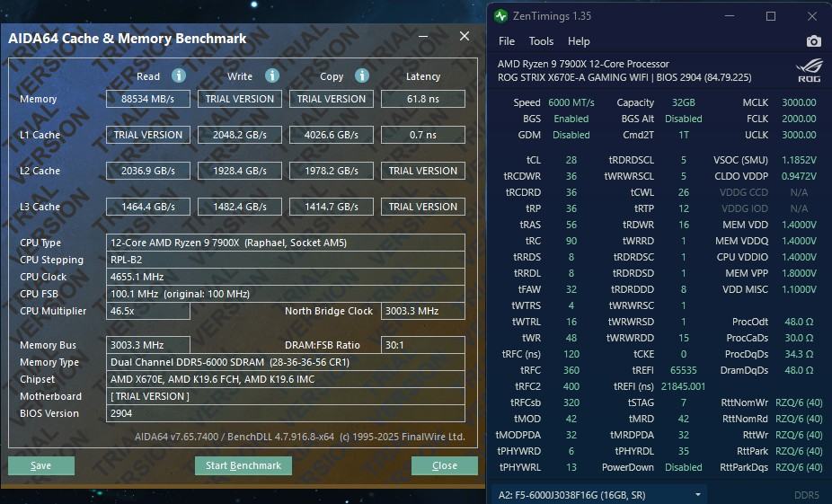832x504 pixels.
Task: Click the DRAM:FSB Ratio field 30:1
Action: point(423,345)
